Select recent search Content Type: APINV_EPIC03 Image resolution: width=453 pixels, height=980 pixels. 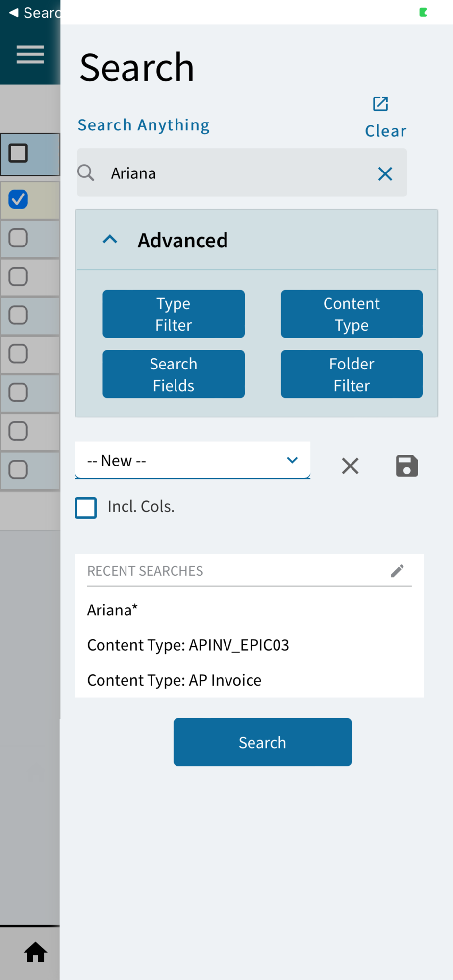pos(188,645)
